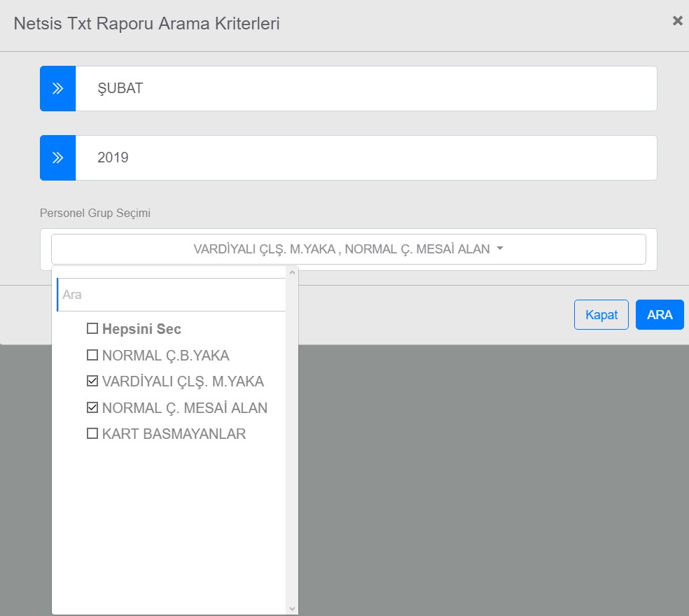689x616 pixels.
Task: Open the ŞUBAT month field
Action: 366,89
